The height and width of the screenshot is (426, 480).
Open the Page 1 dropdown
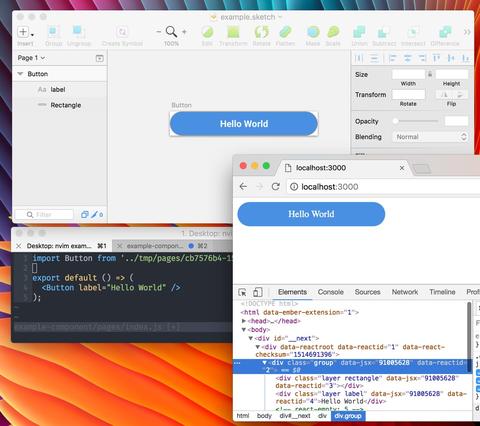[x=31, y=58]
